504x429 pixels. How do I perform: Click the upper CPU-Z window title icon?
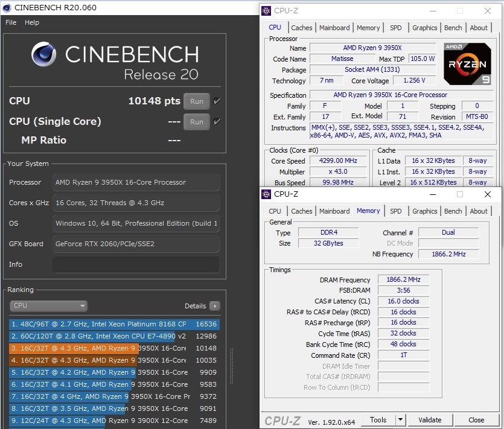266,11
